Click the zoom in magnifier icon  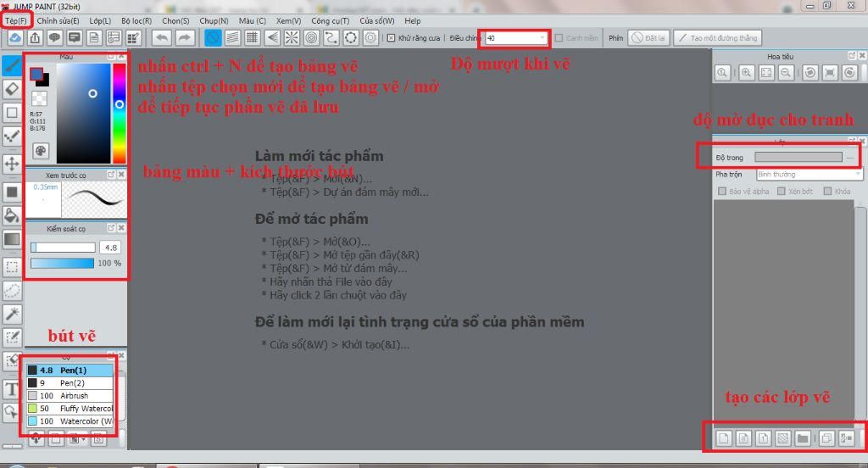746,73
